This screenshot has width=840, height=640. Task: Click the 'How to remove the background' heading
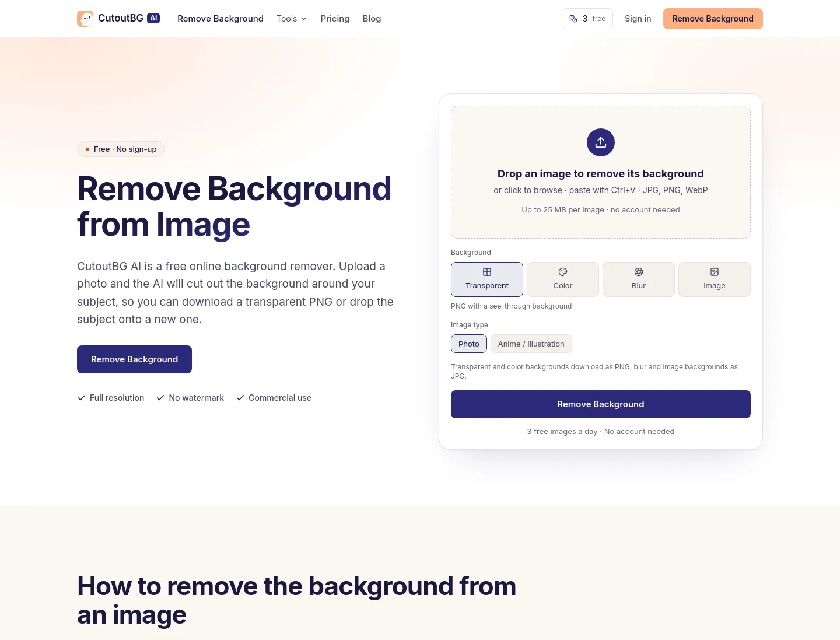297,600
